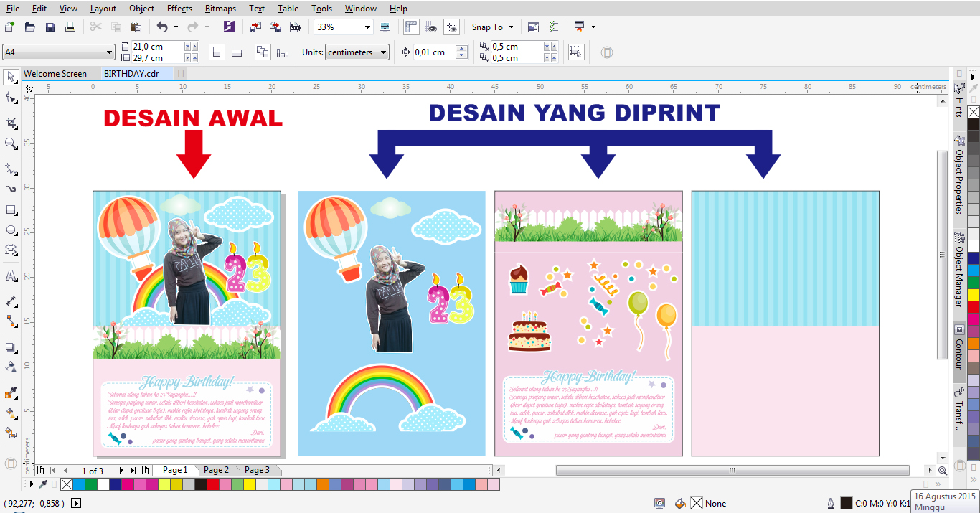Image resolution: width=980 pixels, height=513 pixels.
Task: Set page orientation to Landscape
Action: point(237,52)
